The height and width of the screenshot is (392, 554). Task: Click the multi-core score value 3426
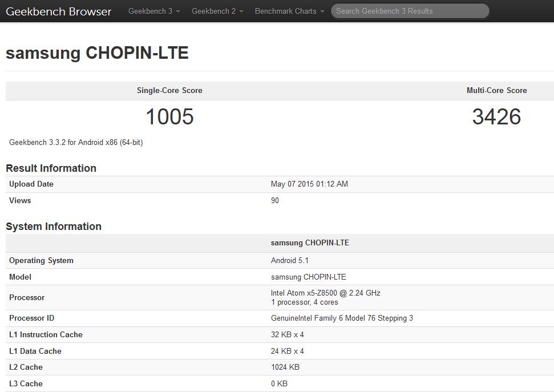tap(496, 117)
